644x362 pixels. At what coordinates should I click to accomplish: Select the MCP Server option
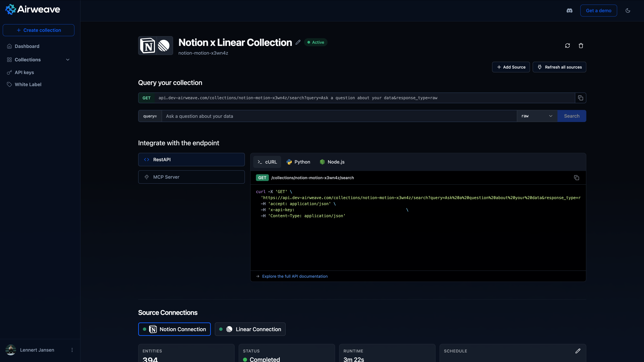coord(191,177)
